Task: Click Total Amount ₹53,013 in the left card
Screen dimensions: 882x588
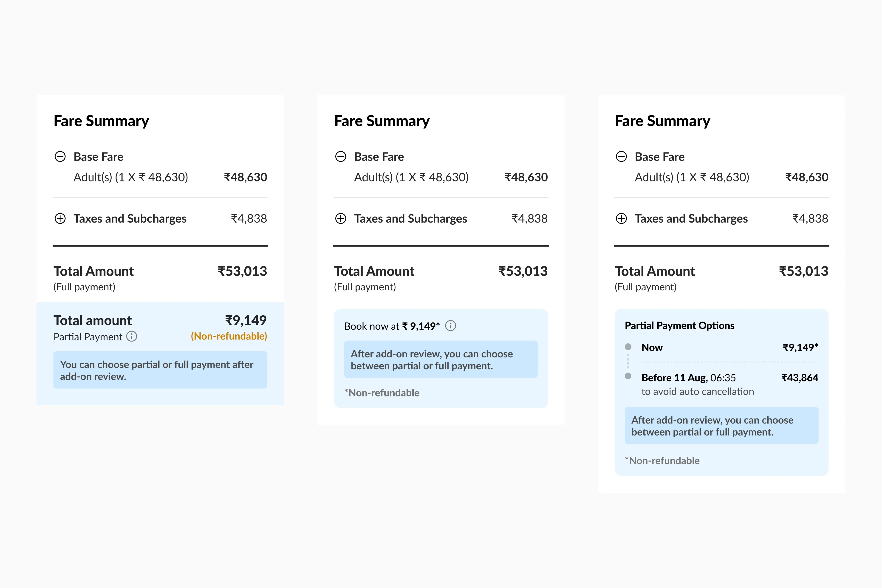Action: coord(242,271)
